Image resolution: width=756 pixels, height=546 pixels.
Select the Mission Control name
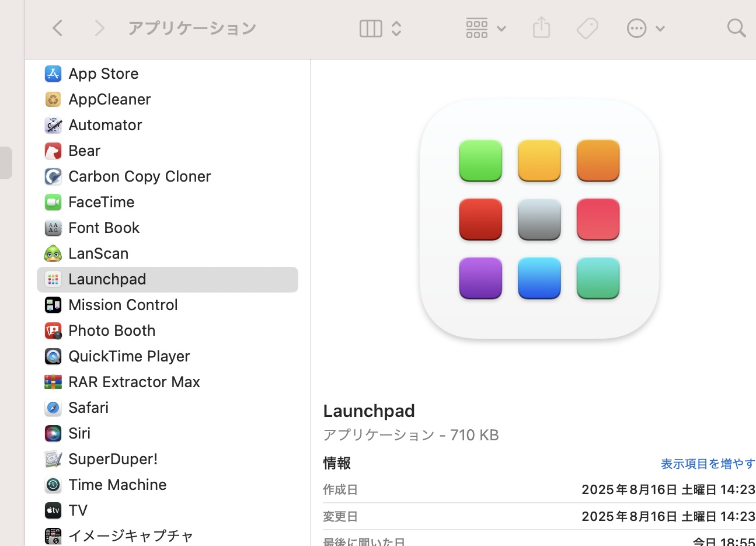point(123,305)
